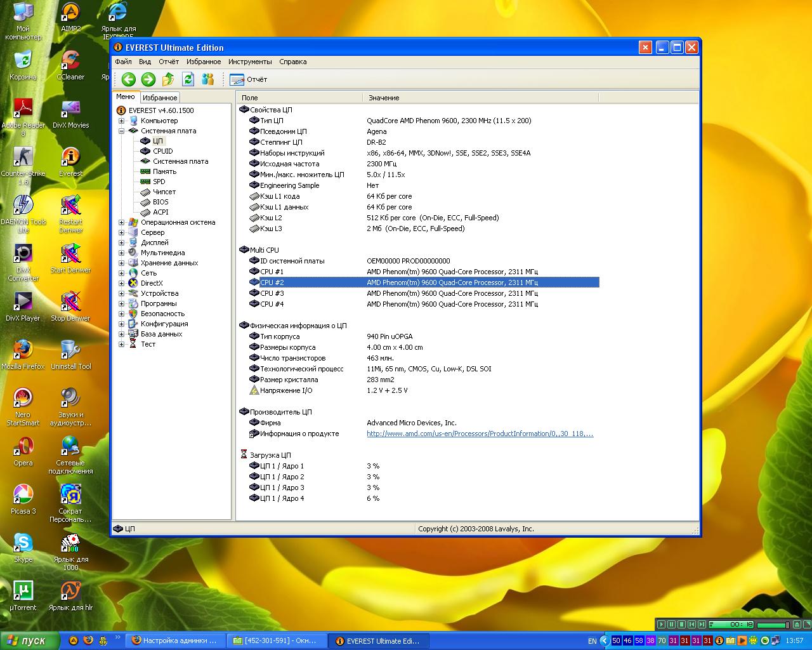Select the Uninstall Tool desktop icon
Image resolution: width=812 pixels, height=650 pixels.
70,355
